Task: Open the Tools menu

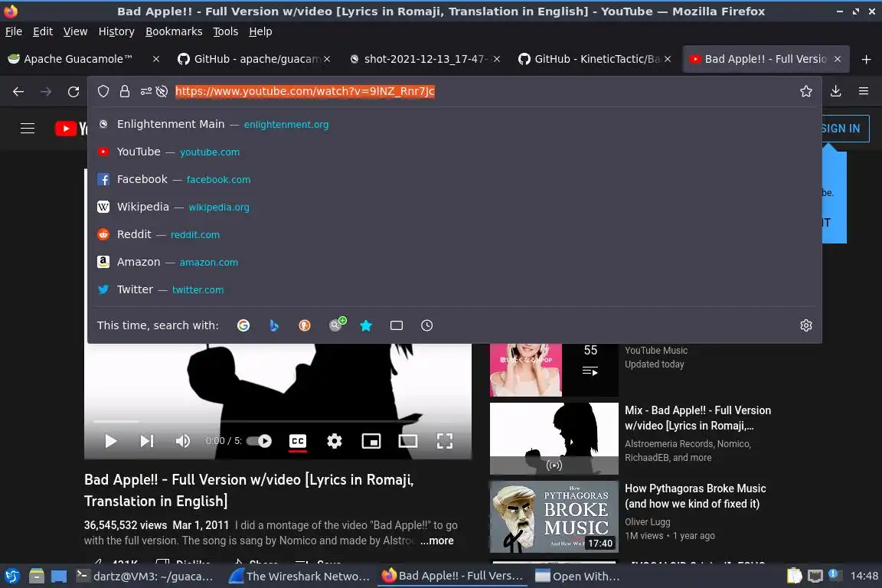Action: [226, 31]
